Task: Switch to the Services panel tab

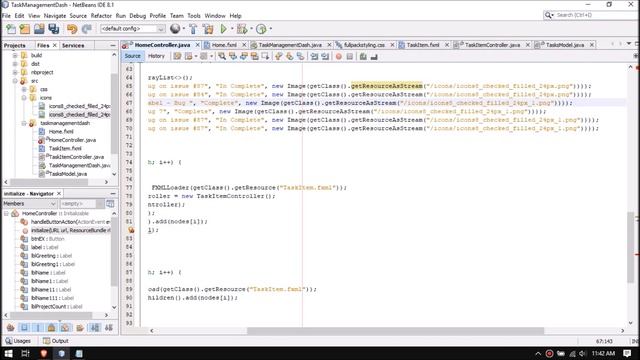Action: coord(73,45)
